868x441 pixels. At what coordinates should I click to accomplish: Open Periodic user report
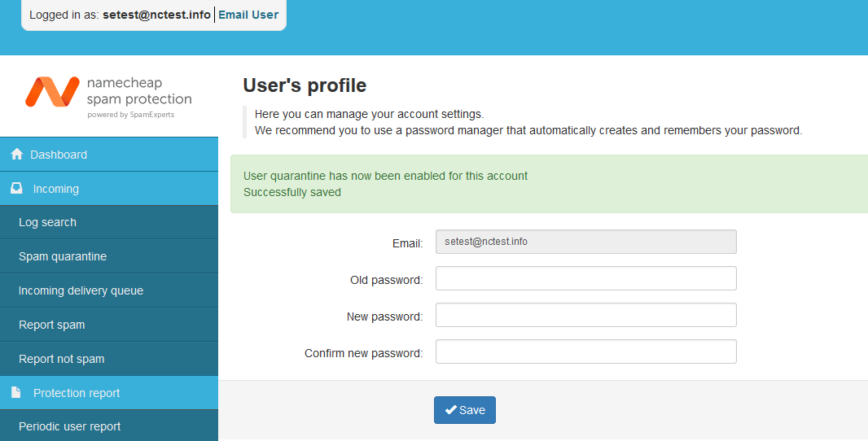point(109,426)
